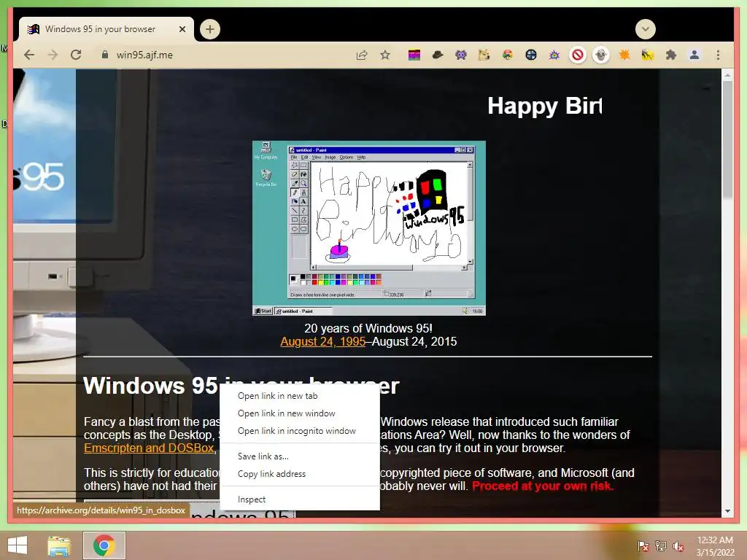Bookmark this page with the star icon
Screen dimensions: 747x560
tap(385, 55)
